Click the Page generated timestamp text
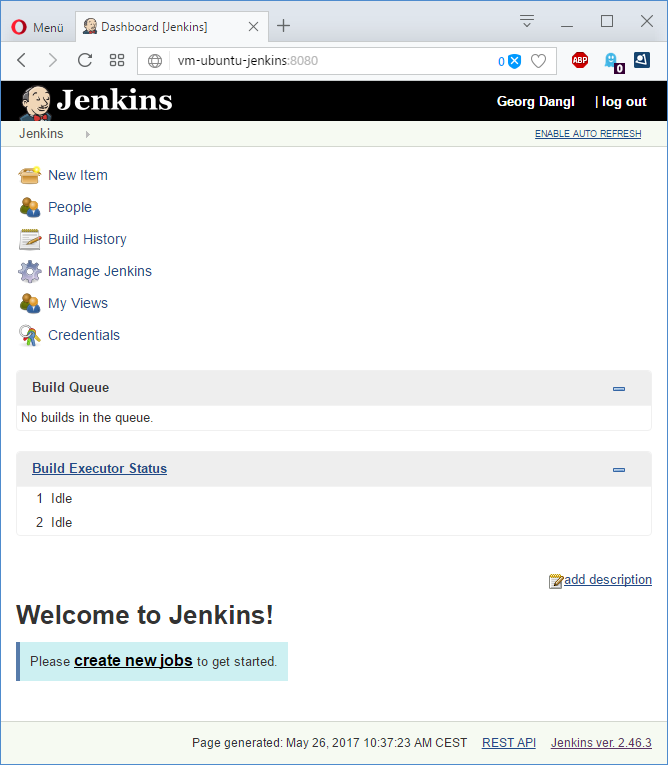The height and width of the screenshot is (765, 668). 329,743
